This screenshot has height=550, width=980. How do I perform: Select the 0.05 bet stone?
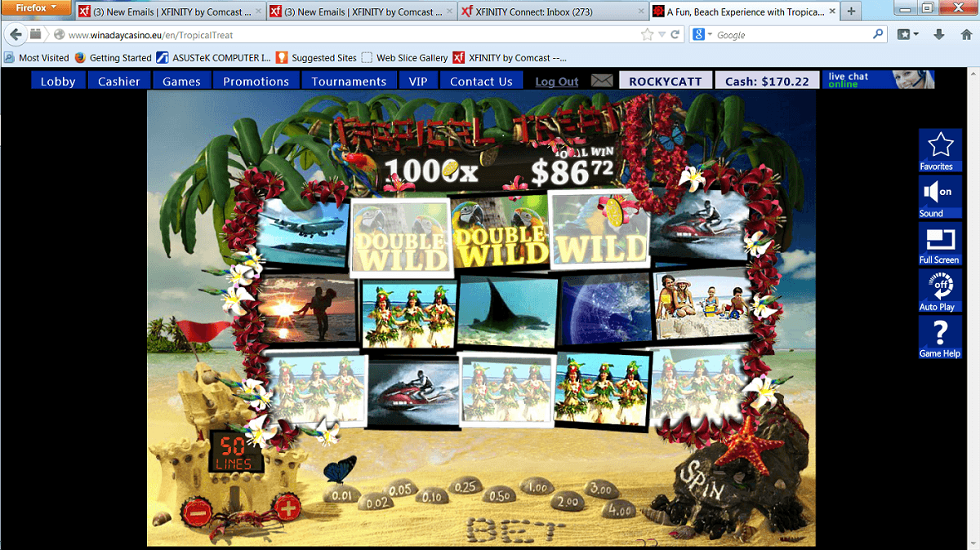(399, 489)
